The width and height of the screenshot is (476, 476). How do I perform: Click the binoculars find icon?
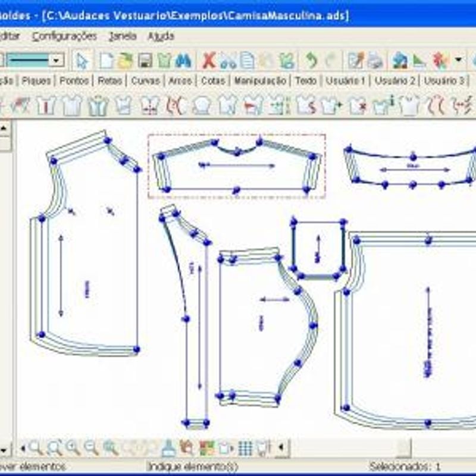(x=183, y=60)
